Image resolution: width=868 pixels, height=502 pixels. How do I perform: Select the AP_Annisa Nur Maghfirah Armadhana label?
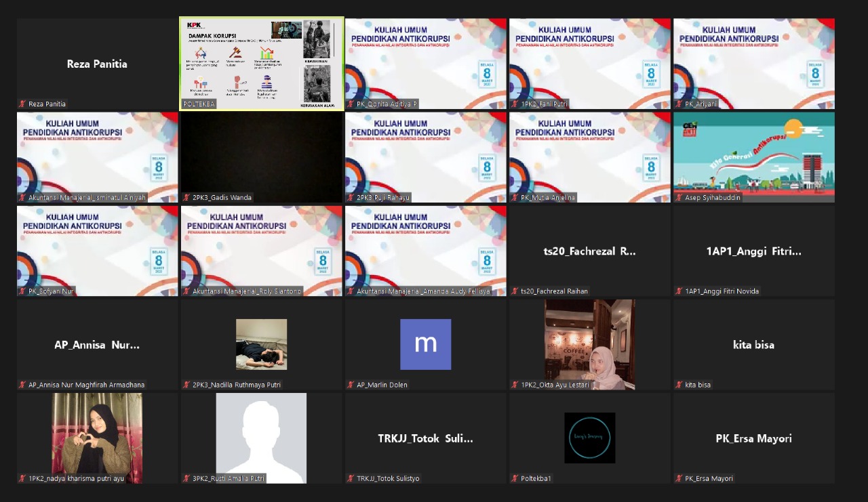tap(86, 385)
